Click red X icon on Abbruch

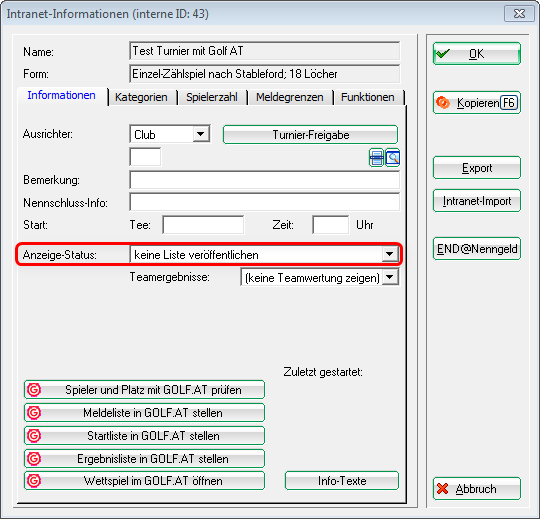click(x=443, y=489)
